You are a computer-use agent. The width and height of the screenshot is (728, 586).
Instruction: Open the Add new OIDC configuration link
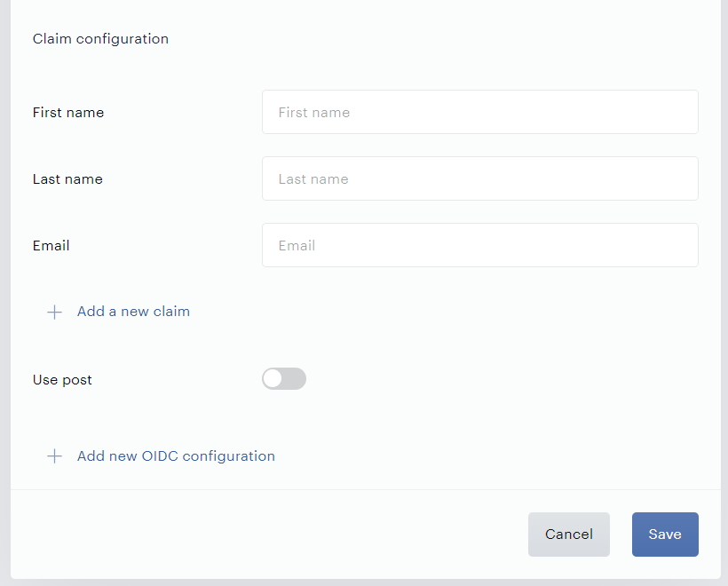click(176, 456)
